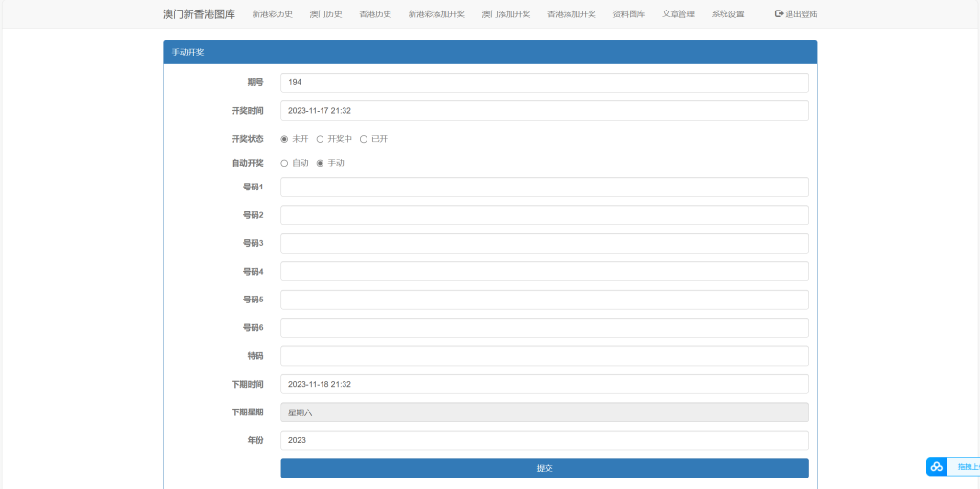Select the 开奖中 status radio button
Image resolution: width=980 pixels, height=489 pixels.
pyautogui.click(x=320, y=139)
